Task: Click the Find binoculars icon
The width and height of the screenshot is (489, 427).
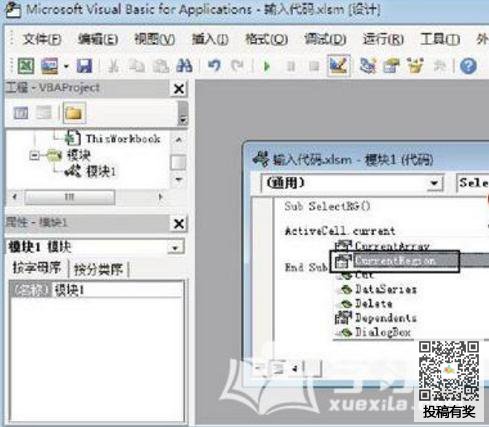Action: pyautogui.click(x=184, y=66)
